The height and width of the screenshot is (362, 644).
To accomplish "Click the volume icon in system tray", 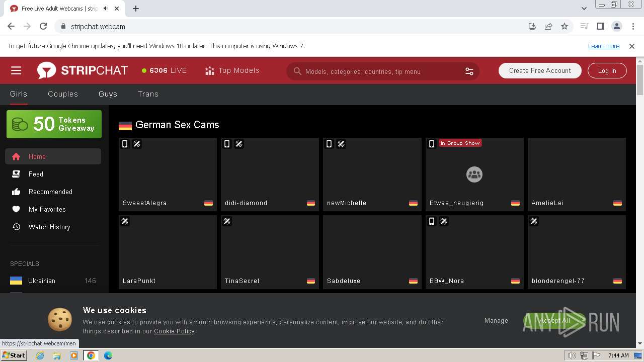I will [572, 355].
